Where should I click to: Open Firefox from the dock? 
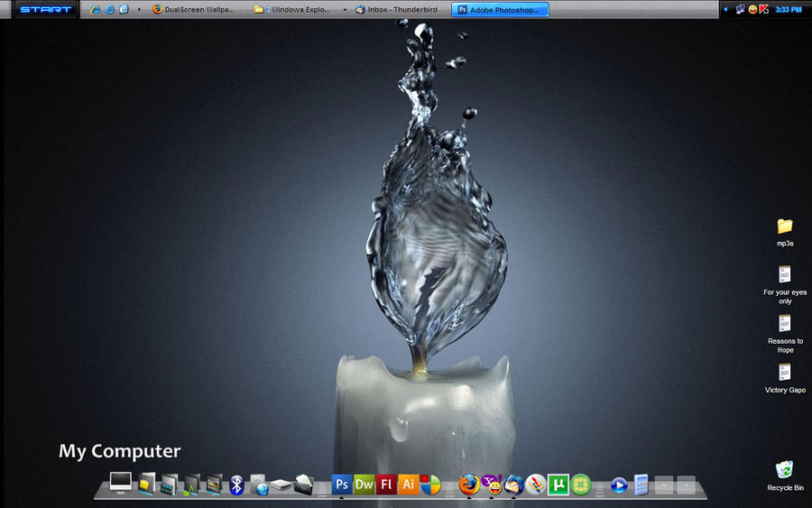[469, 485]
